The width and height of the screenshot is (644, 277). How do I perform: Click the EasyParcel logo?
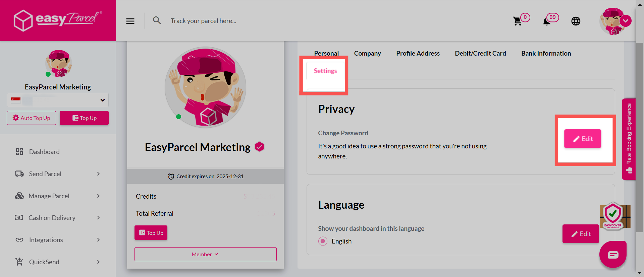pos(58,20)
